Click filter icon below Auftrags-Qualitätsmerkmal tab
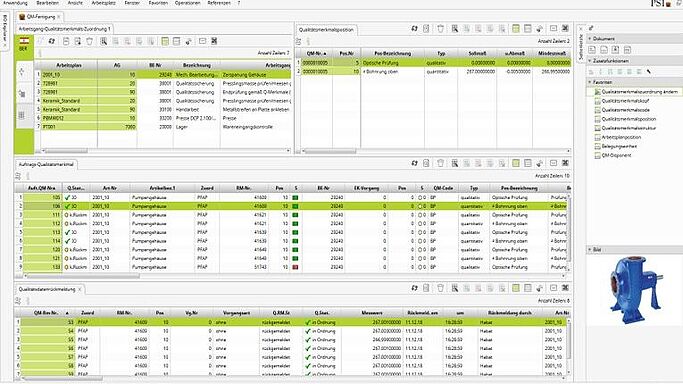The height and width of the screenshot is (384, 683). pyautogui.click(x=18, y=176)
